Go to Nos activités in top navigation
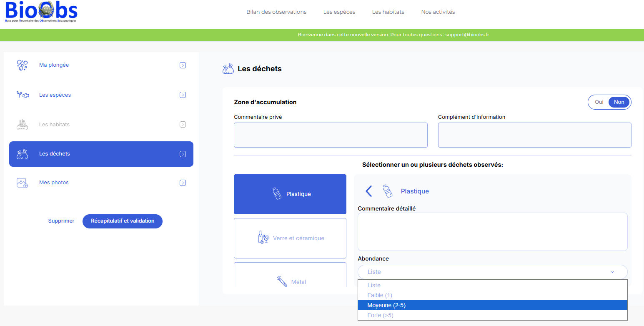Viewport: 644px width, 326px height. click(438, 12)
